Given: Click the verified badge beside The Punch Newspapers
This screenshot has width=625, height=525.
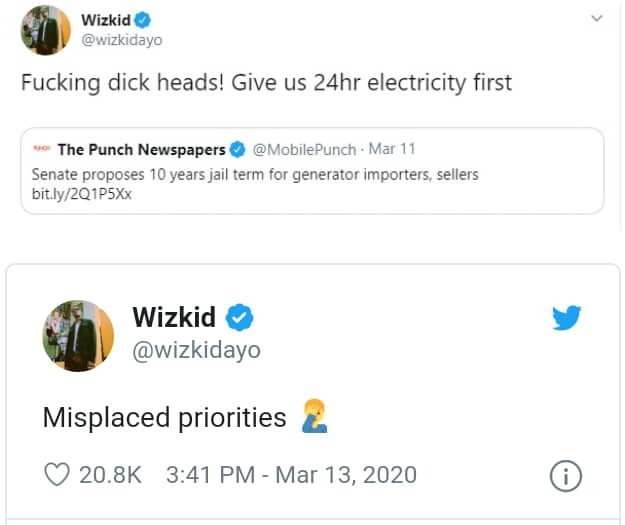Looking at the screenshot, I should [x=237, y=150].
